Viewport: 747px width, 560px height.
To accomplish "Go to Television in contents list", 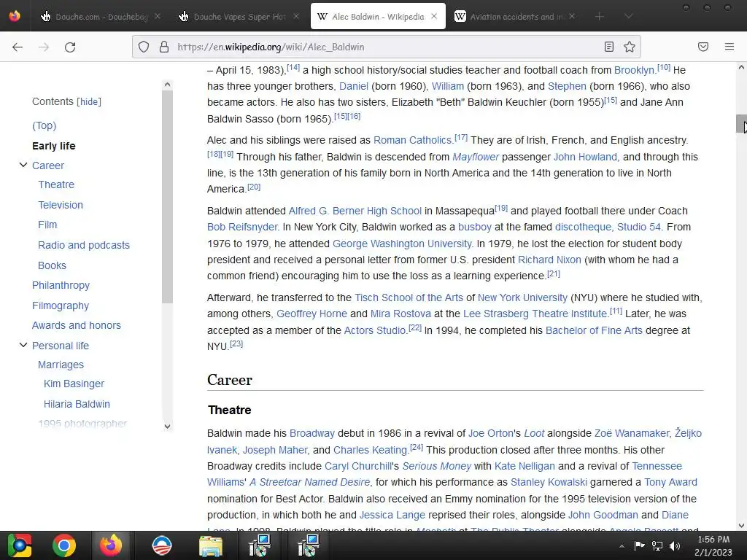I will (61, 205).
